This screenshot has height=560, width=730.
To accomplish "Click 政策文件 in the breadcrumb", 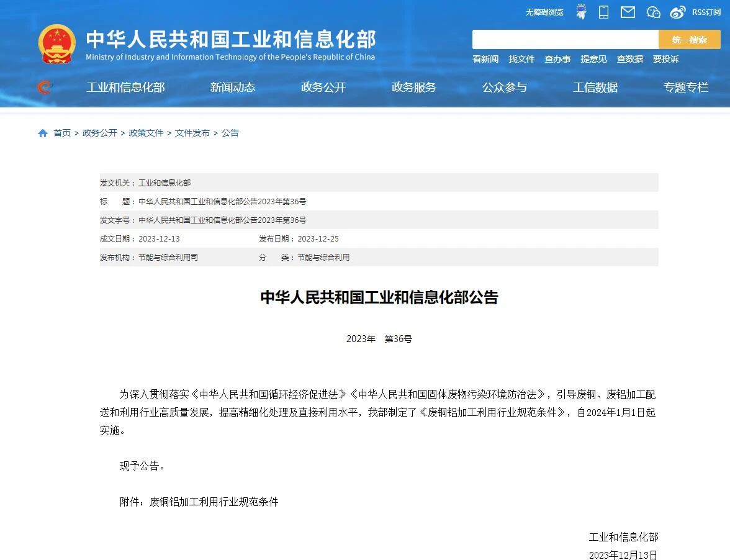I will click(x=146, y=133).
